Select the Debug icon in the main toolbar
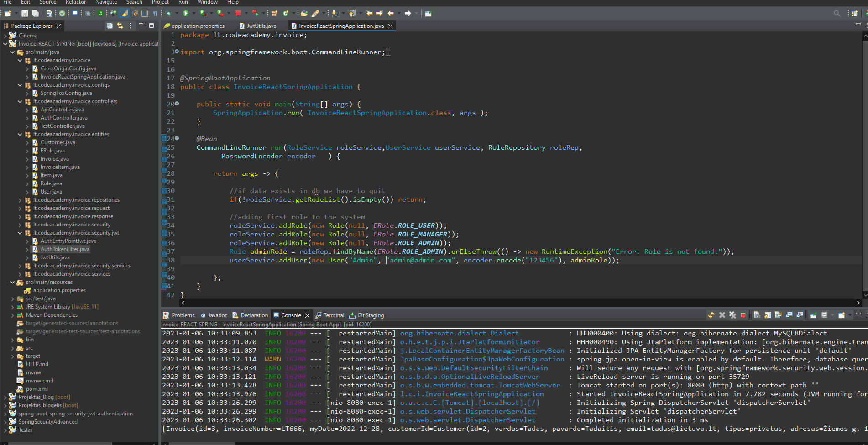Viewport: 868px width, 445px height. (x=168, y=13)
